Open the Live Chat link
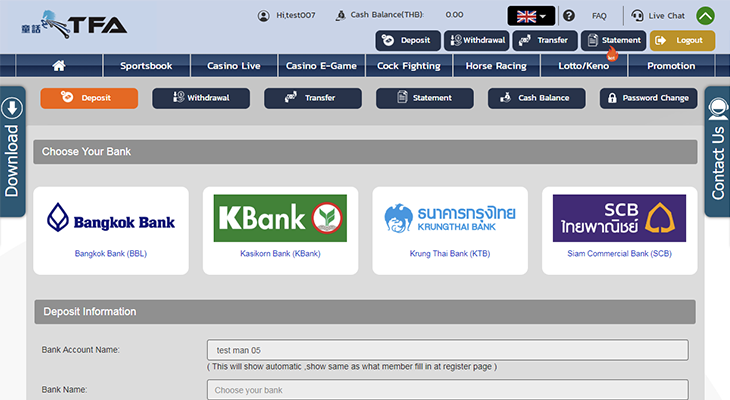The image size is (730, 400). pos(667,16)
